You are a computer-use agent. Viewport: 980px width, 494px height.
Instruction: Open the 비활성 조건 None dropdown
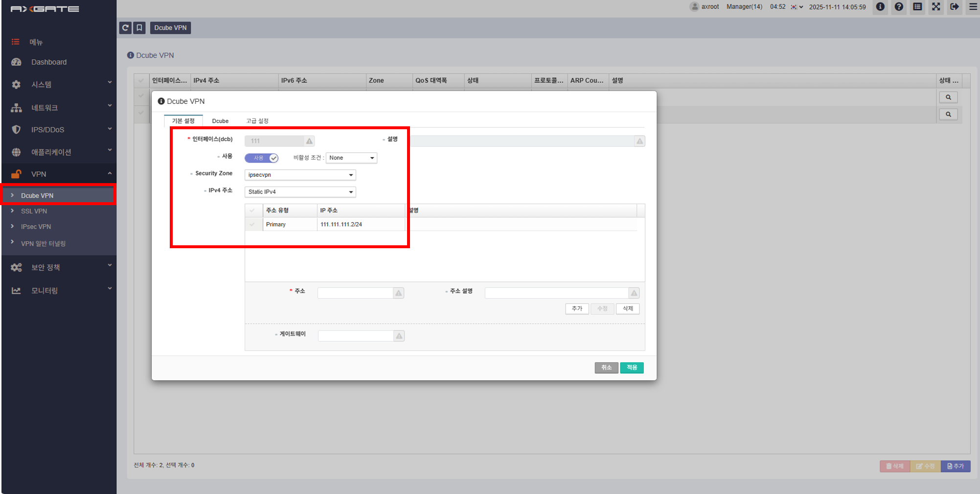pyautogui.click(x=351, y=158)
